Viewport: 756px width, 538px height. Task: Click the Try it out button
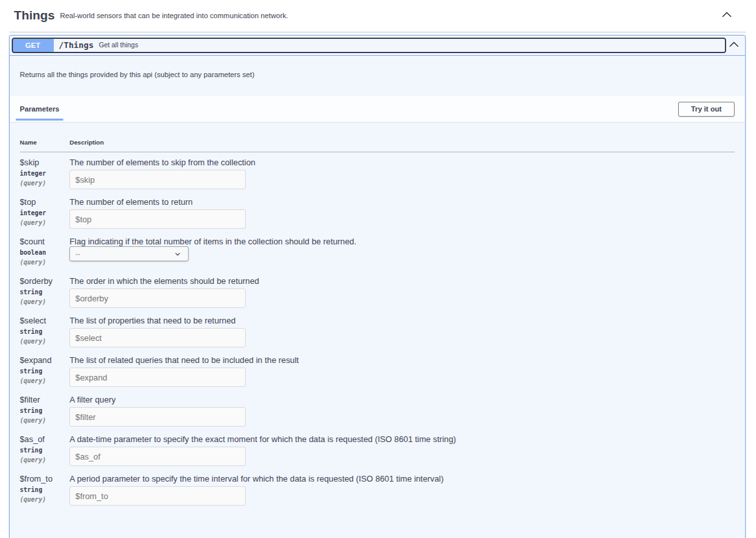[x=706, y=109]
